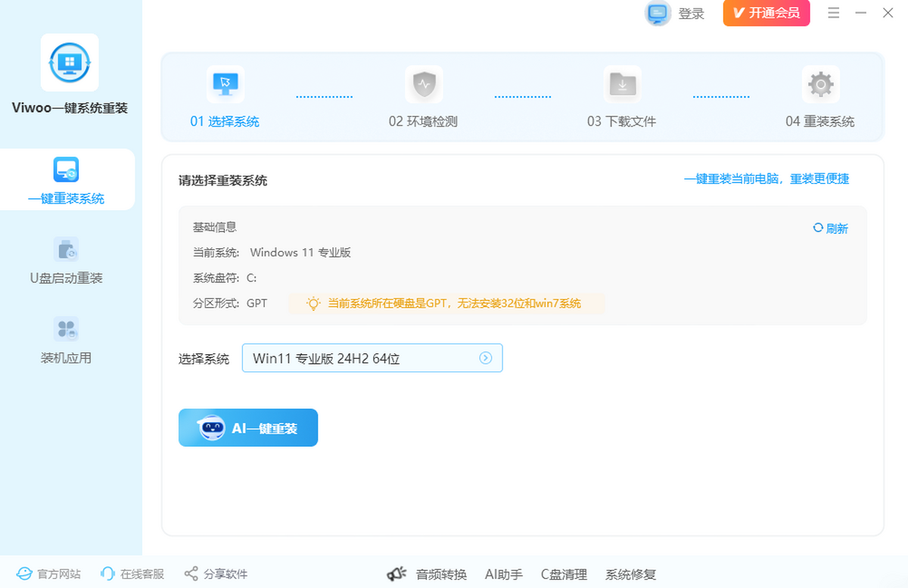The height and width of the screenshot is (588, 908).
Task: Close the Viwoo window
Action: pos(888,13)
